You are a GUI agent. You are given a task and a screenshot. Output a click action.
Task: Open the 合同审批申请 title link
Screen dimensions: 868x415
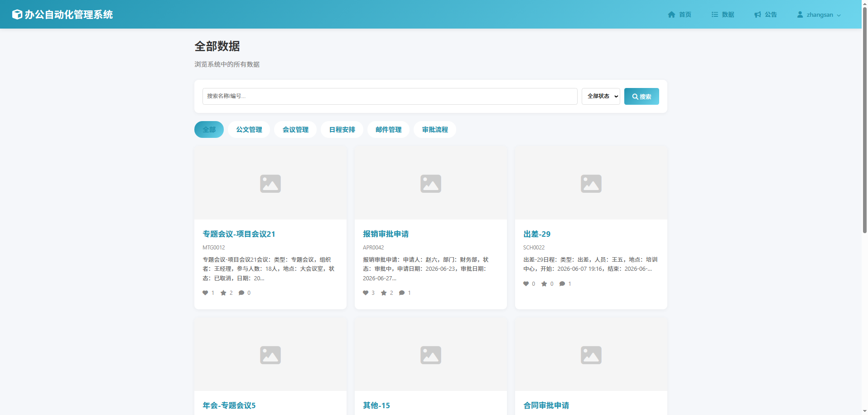pyautogui.click(x=546, y=405)
